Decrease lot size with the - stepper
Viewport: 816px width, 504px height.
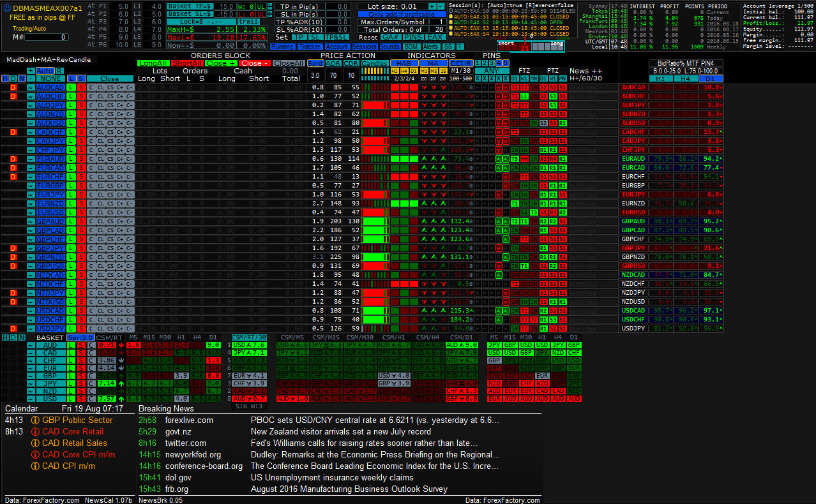point(441,6)
